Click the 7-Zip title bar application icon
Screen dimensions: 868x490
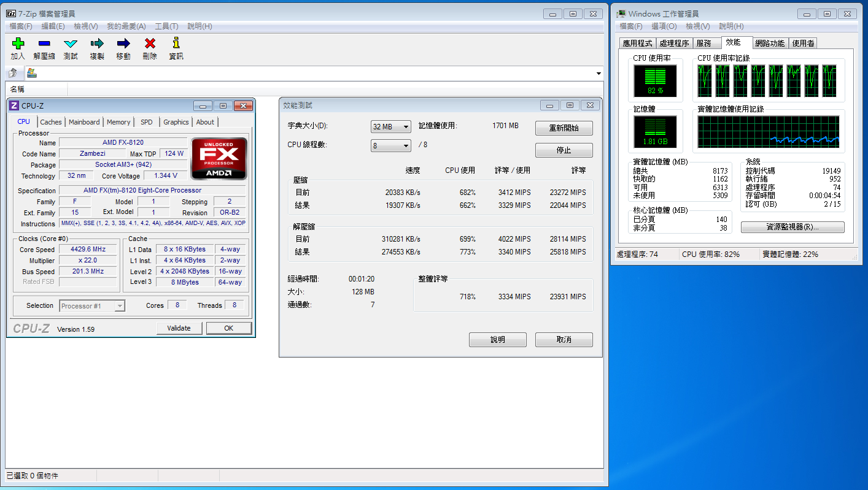(x=11, y=13)
